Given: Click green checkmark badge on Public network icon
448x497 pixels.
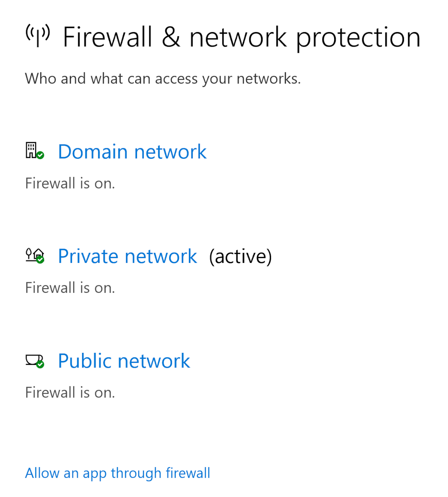Looking at the screenshot, I should click(40, 364).
